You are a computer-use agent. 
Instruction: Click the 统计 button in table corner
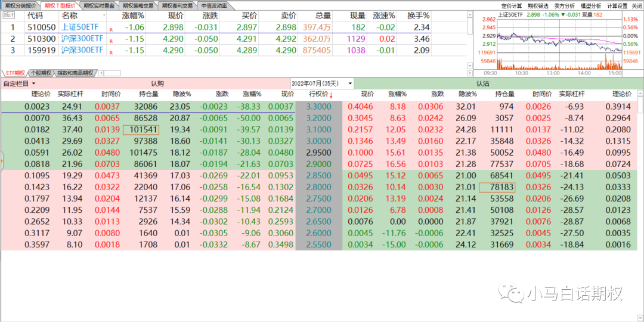(x=8, y=15)
